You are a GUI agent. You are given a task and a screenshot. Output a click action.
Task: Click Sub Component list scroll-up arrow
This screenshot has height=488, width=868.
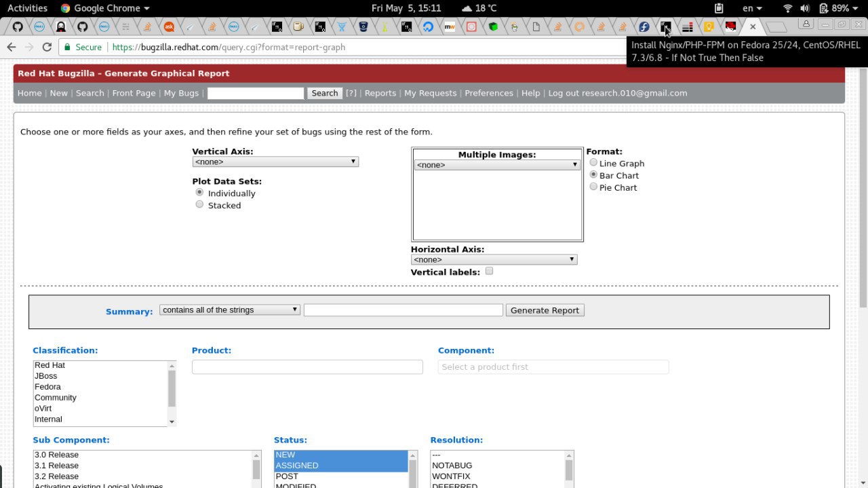click(256, 455)
